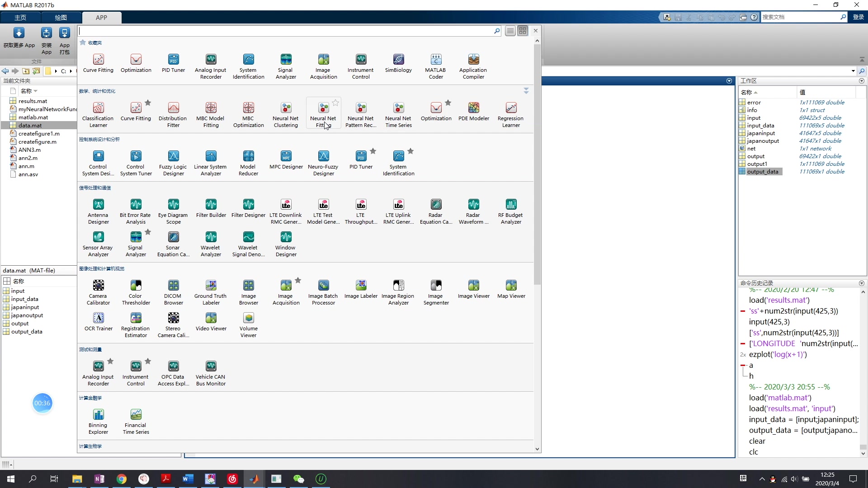868x488 pixels.
Task: Open Fuzzy Logic Designer app
Action: (173, 163)
